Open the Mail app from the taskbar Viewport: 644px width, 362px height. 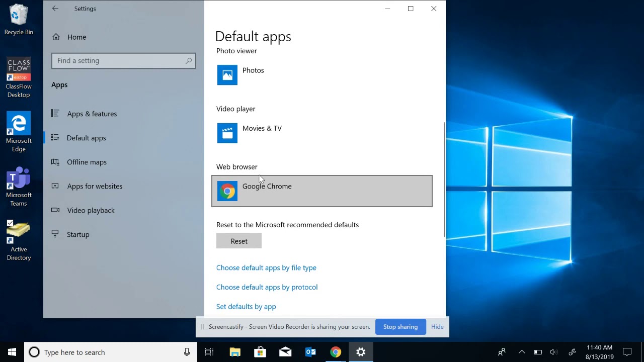(285, 352)
